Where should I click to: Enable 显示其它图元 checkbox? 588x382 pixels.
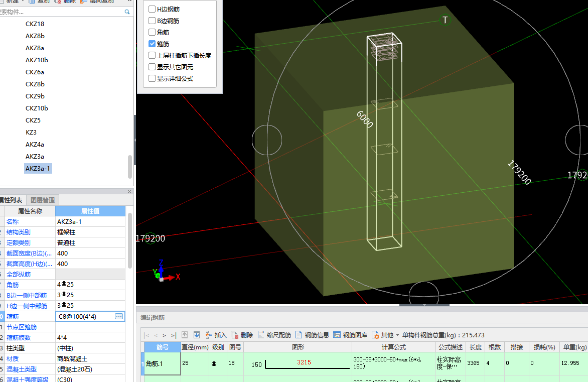(152, 67)
